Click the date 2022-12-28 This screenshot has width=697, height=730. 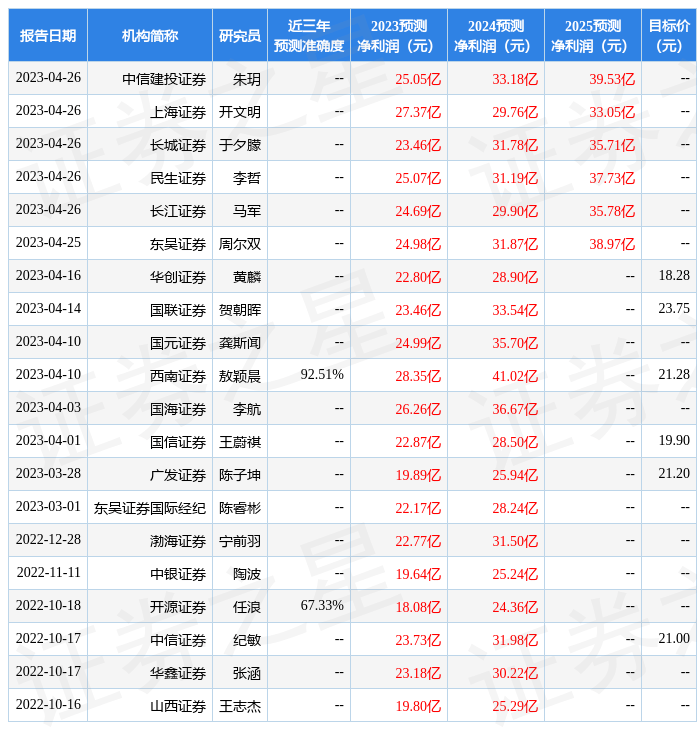pos(48,540)
